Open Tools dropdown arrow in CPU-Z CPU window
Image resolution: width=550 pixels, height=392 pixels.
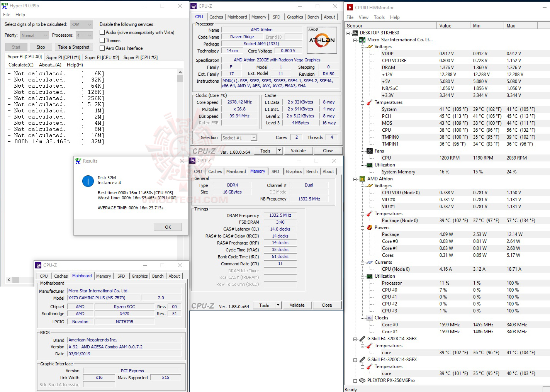(279, 151)
